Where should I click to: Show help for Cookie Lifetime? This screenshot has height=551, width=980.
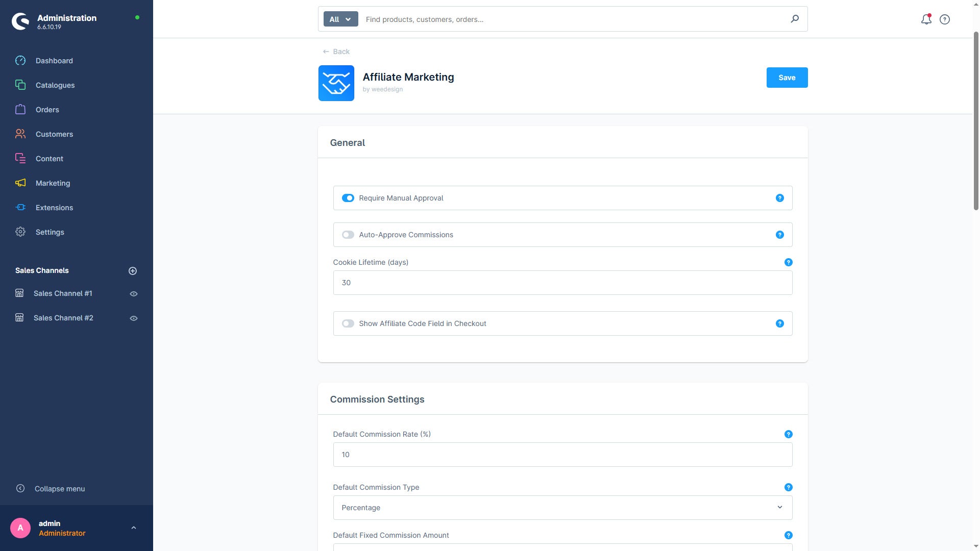point(789,262)
